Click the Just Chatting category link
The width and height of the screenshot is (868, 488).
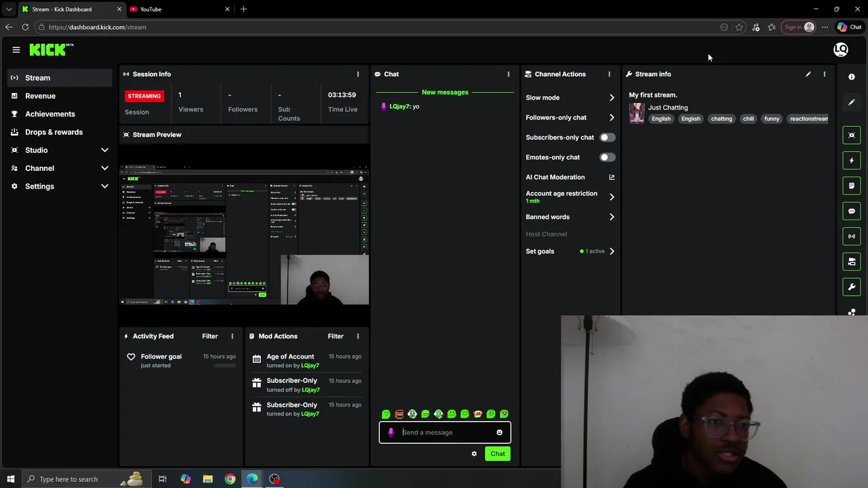(x=668, y=108)
